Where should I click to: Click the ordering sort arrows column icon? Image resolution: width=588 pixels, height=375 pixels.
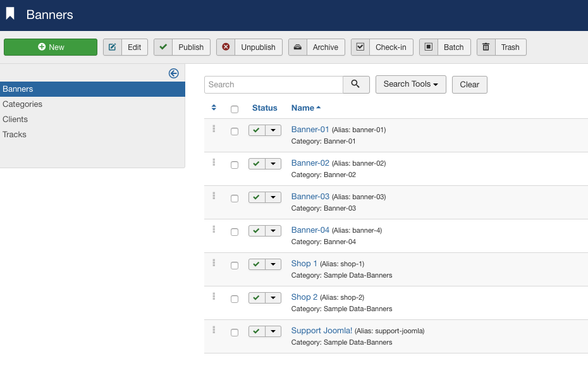(x=214, y=108)
